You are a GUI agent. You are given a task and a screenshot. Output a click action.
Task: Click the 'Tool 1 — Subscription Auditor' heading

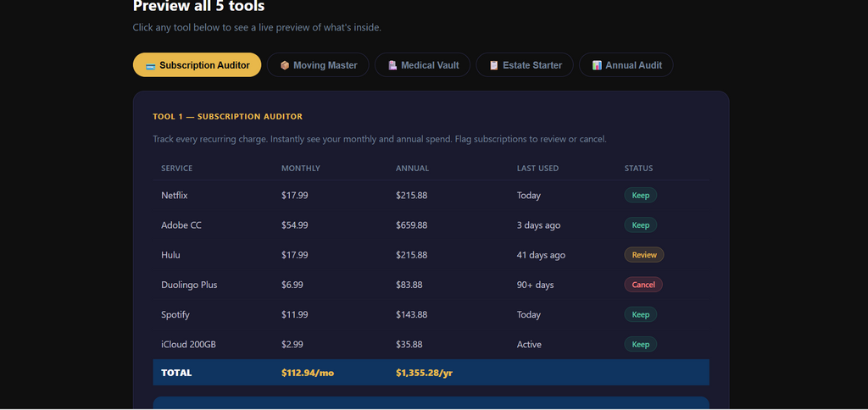click(x=227, y=117)
